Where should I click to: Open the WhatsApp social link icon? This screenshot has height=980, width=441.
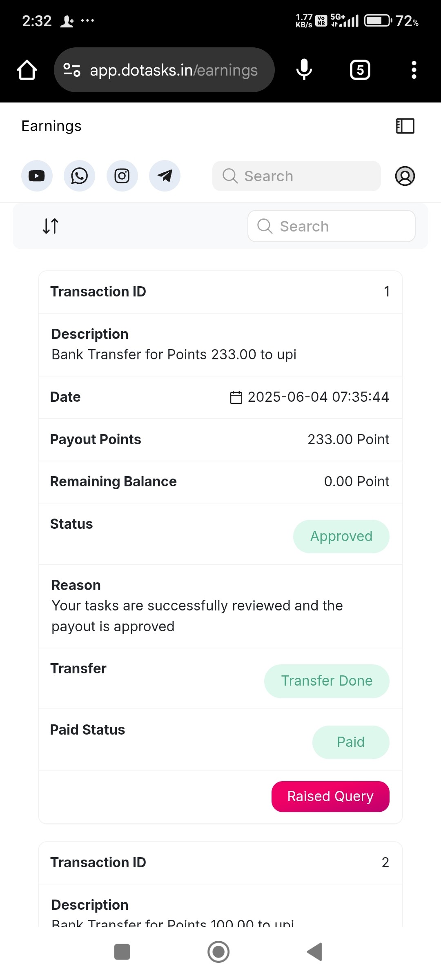pos(79,176)
